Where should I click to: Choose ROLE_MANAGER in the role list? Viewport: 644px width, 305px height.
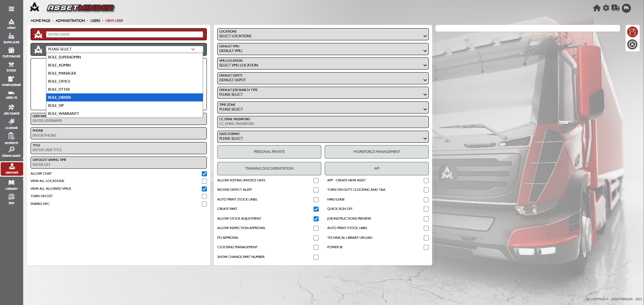(x=124, y=73)
